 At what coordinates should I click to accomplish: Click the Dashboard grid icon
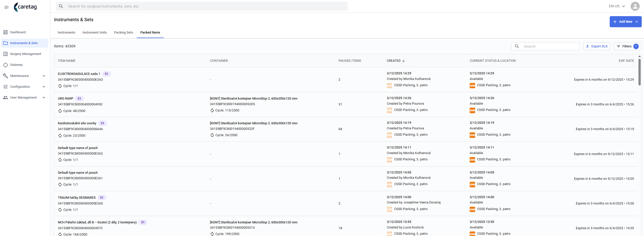pyautogui.click(x=5, y=32)
